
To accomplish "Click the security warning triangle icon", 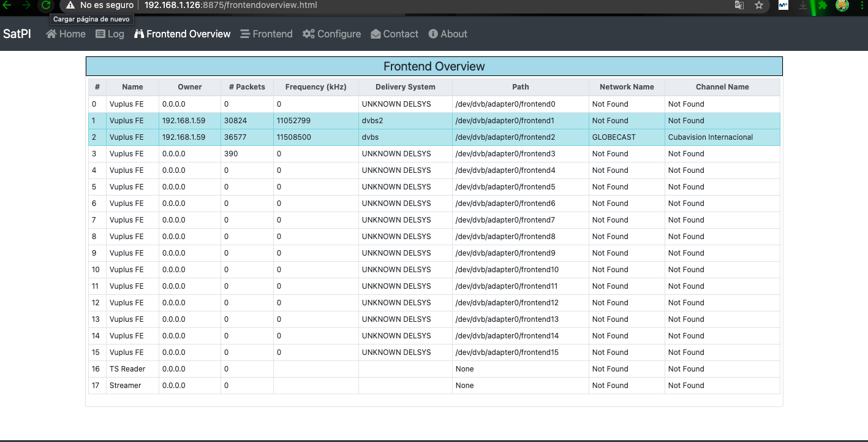I will (x=70, y=6).
